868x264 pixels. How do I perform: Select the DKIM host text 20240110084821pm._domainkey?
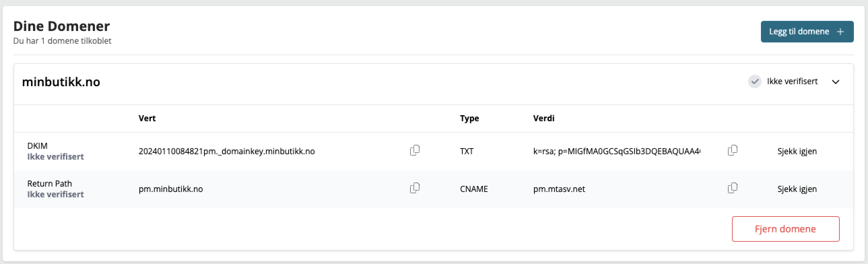227,152
